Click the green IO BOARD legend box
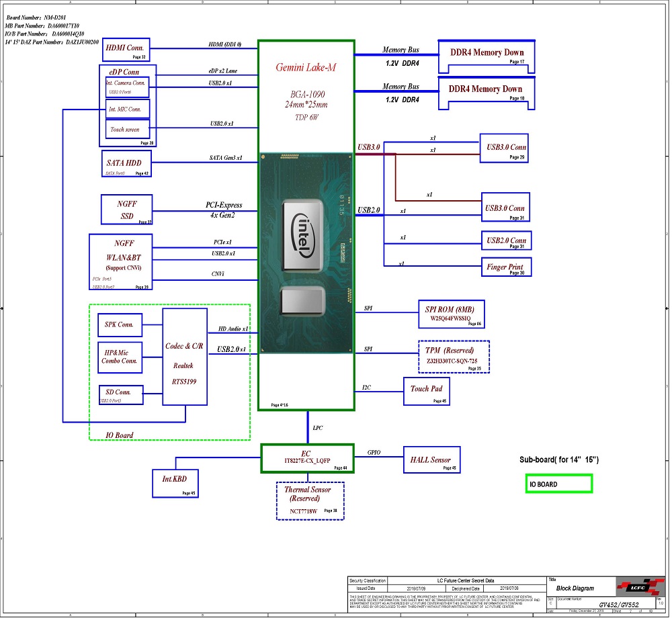Image resolution: width=672 pixels, height=618 pixels. coord(559,484)
